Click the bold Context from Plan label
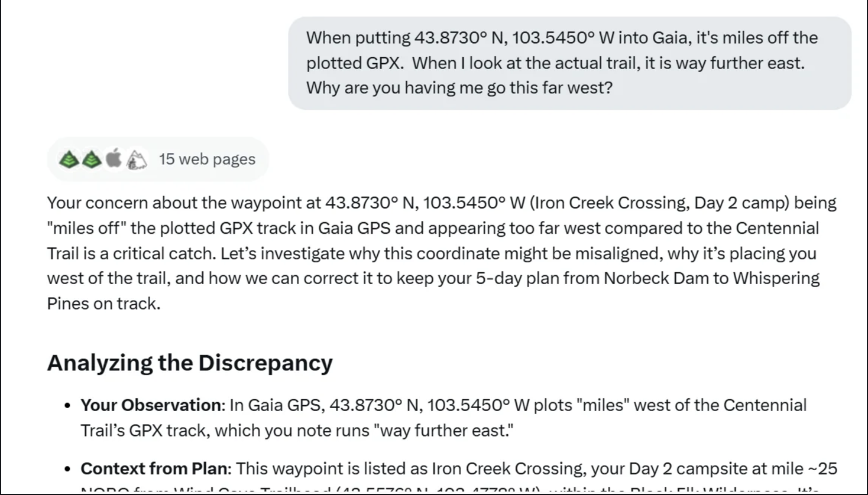 [x=154, y=468]
